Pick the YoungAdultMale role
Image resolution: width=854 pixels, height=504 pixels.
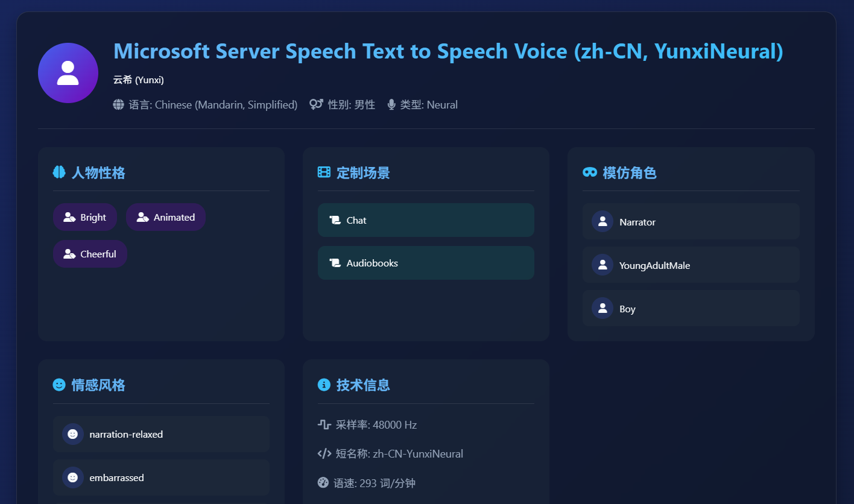point(691,265)
